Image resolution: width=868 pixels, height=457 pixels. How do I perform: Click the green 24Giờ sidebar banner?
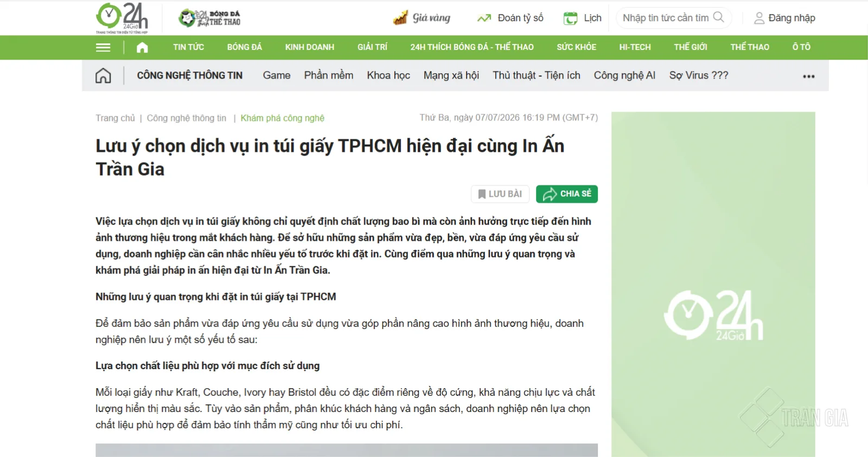[713, 284]
